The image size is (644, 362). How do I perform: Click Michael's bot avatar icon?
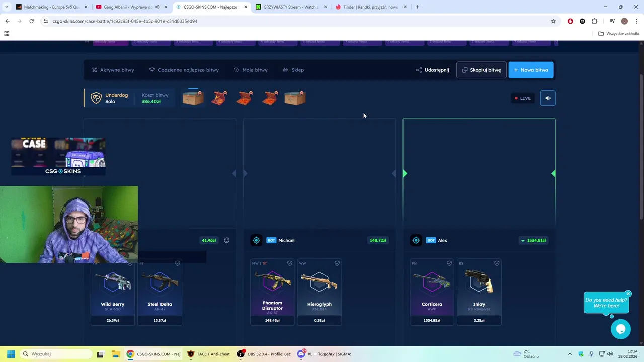click(x=256, y=240)
